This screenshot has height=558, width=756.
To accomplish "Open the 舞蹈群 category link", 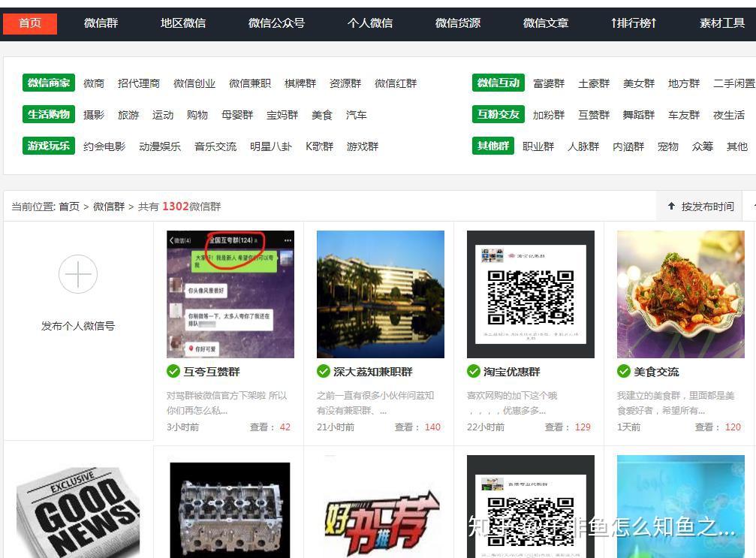I will [x=639, y=115].
